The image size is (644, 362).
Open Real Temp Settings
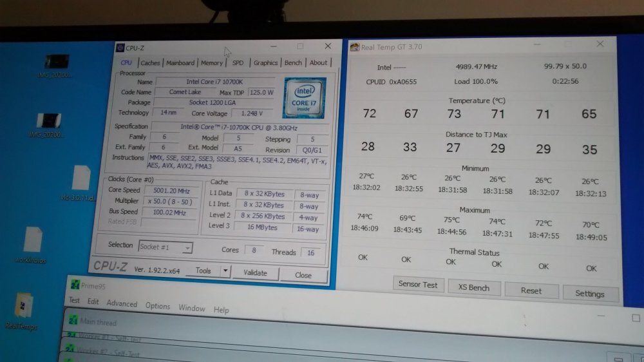tap(590, 293)
